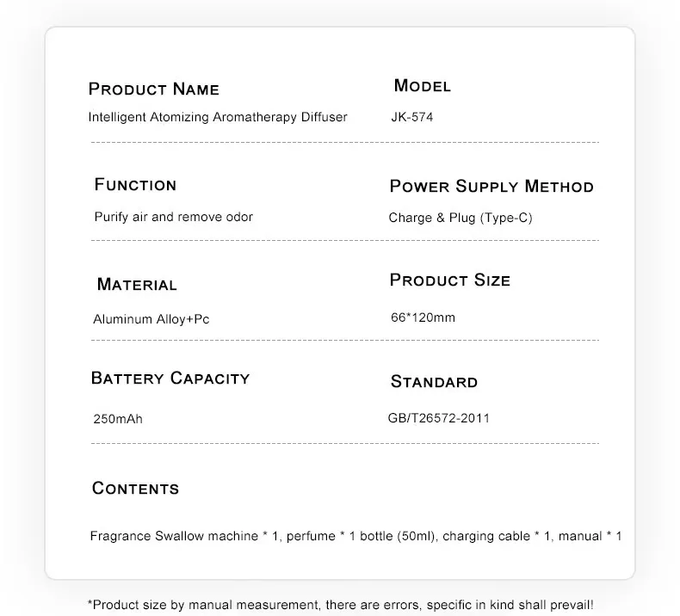
Task: Click the Product Name heading
Action: (154, 89)
